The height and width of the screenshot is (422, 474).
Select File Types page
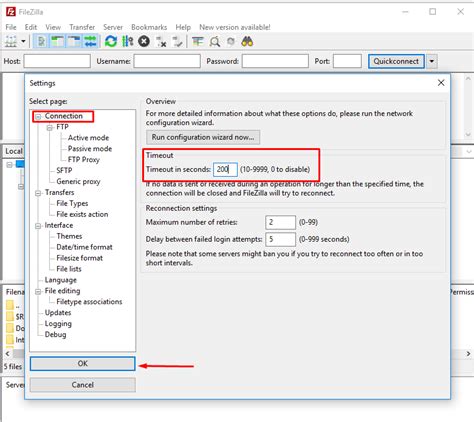pos(72,203)
